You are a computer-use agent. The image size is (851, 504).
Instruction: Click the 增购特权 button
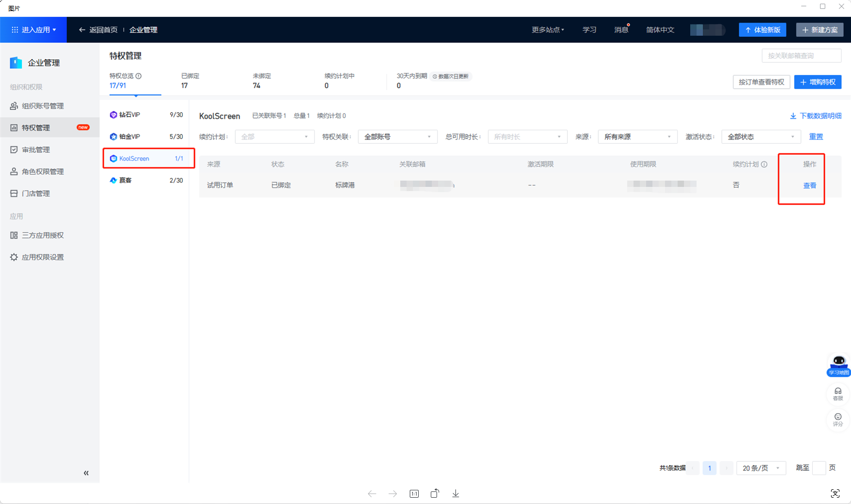817,82
